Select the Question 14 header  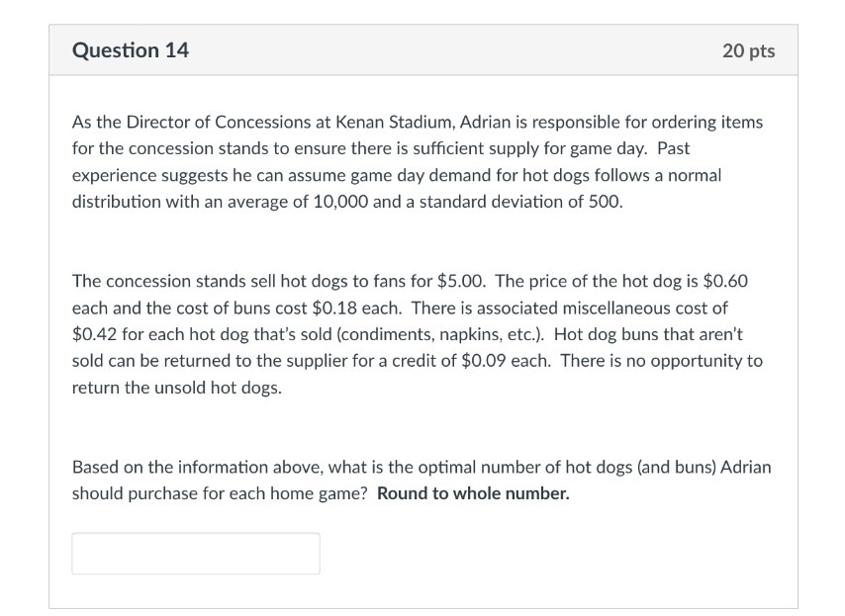[x=131, y=49]
